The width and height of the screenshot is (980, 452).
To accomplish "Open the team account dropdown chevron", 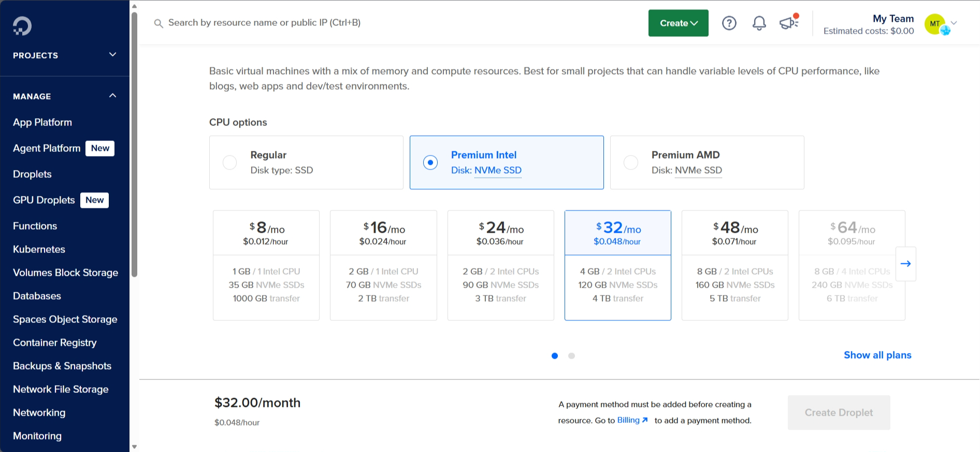I will 954,23.
